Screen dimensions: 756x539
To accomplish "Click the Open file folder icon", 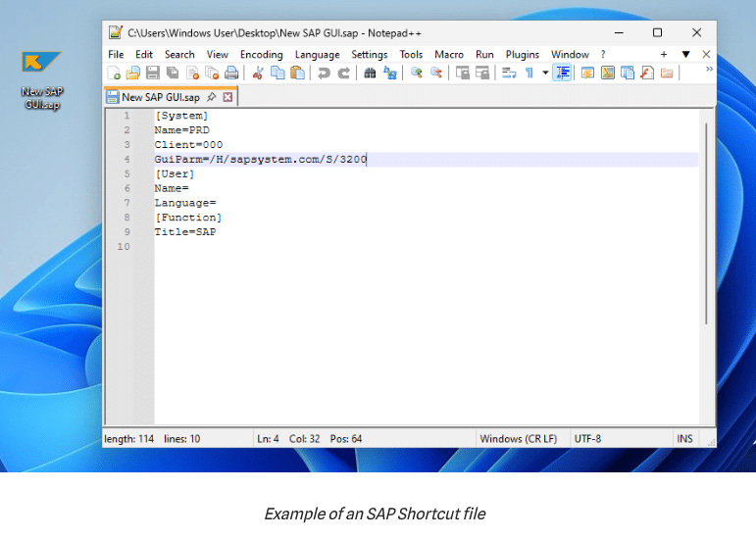I will pos(132,73).
